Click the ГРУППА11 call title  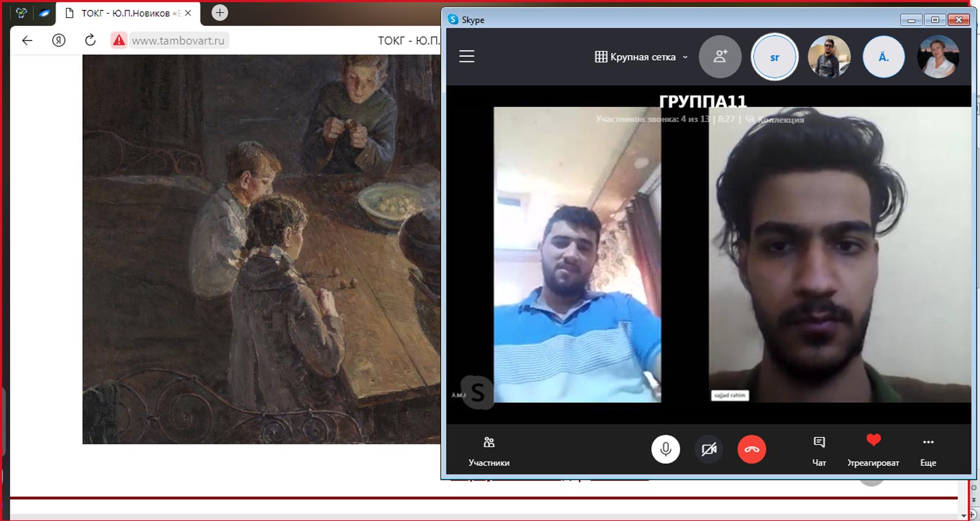(x=703, y=101)
